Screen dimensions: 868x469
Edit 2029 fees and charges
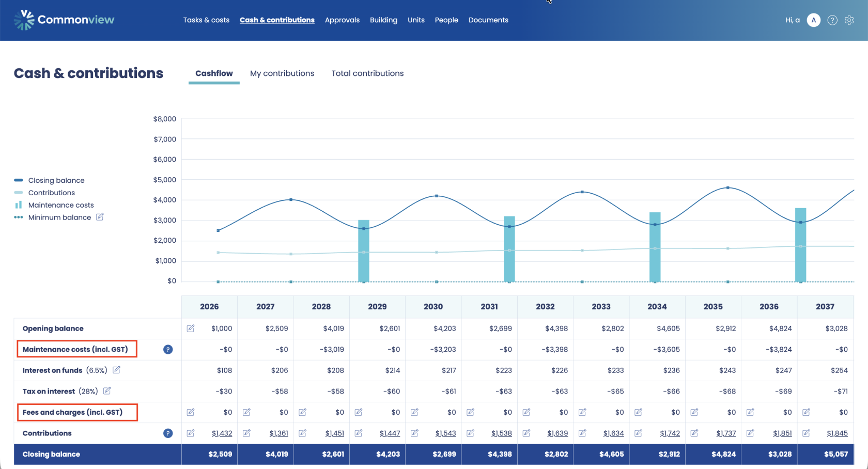pyautogui.click(x=359, y=412)
